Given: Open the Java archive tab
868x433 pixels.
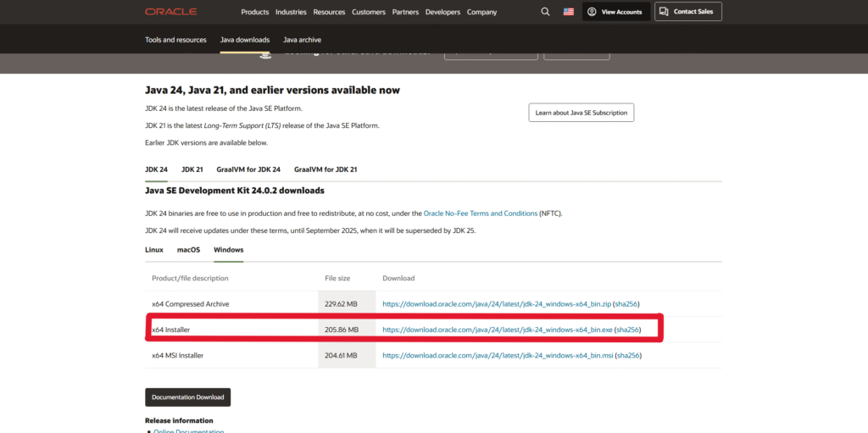Looking at the screenshot, I should click(x=302, y=40).
